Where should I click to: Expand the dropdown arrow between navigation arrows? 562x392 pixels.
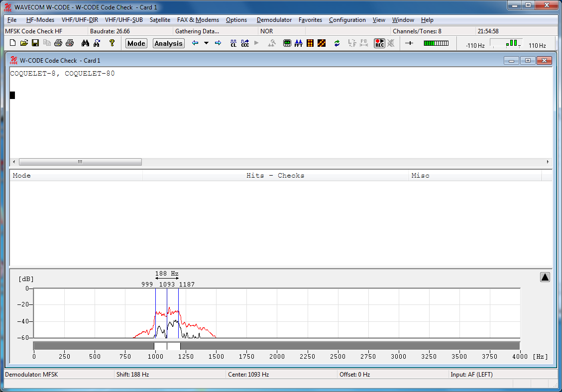[x=206, y=43]
